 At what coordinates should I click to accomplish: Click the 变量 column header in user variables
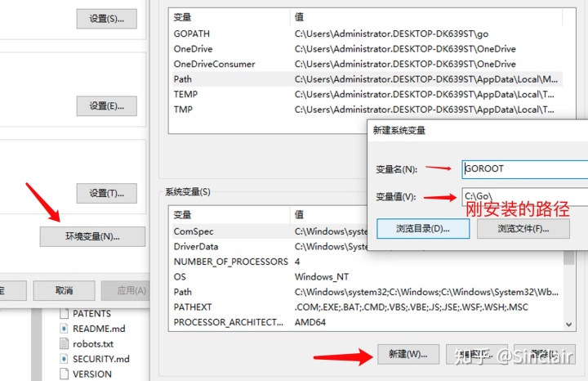tap(229, 17)
